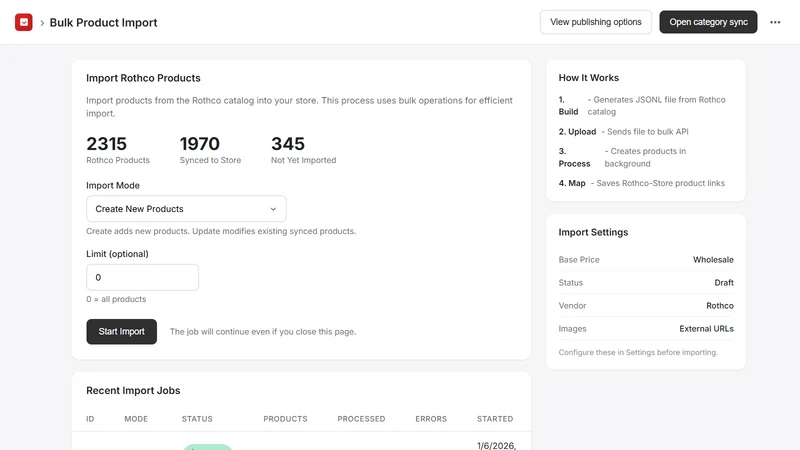Click the ERRORS column header
Viewport: 800px width, 450px height.
click(x=431, y=419)
